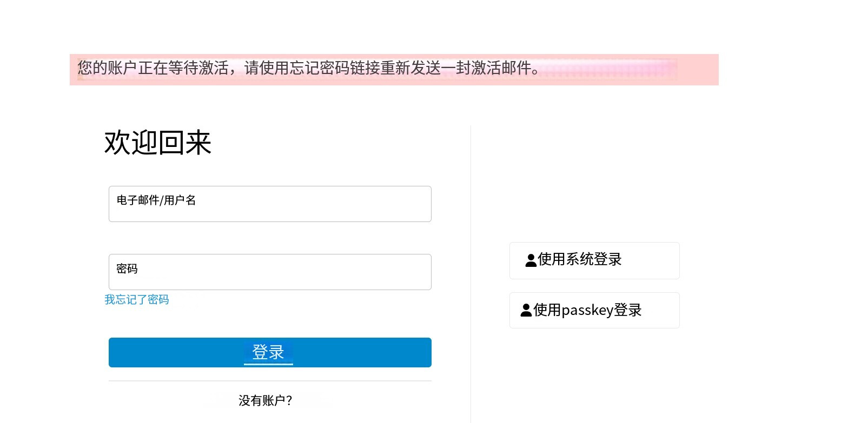Click the horizontal divider above 没有账户?
The height and width of the screenshot is (423, 868).
(x=270, y=381)
